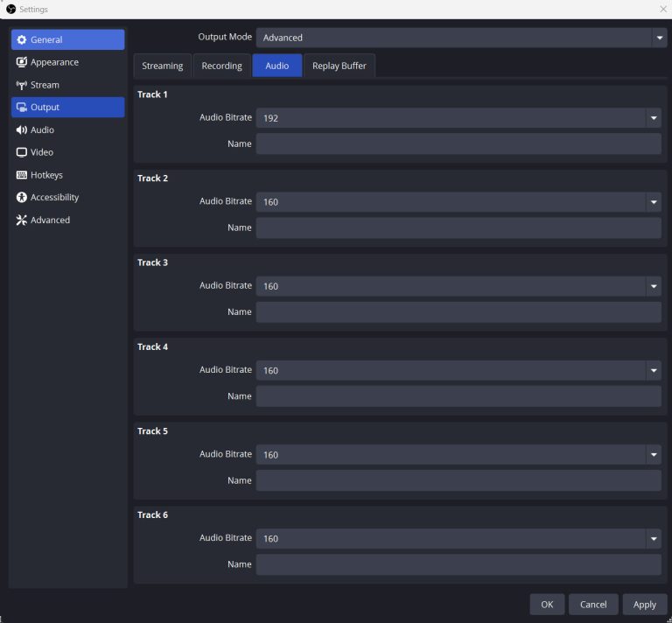The image size is (672, 623).
Task: Click the Audio speaker icon in sidebar
Action: [x=22, y=130]
